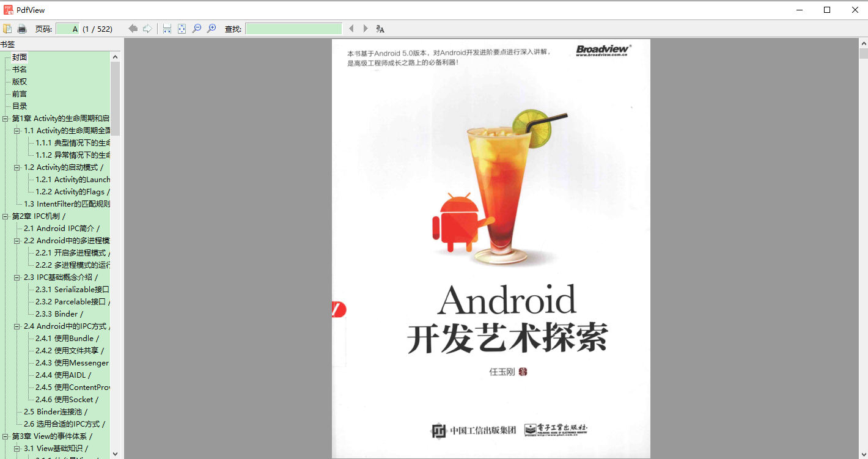Open bookmark 1.1.2 异常情况下的生命

73,155
